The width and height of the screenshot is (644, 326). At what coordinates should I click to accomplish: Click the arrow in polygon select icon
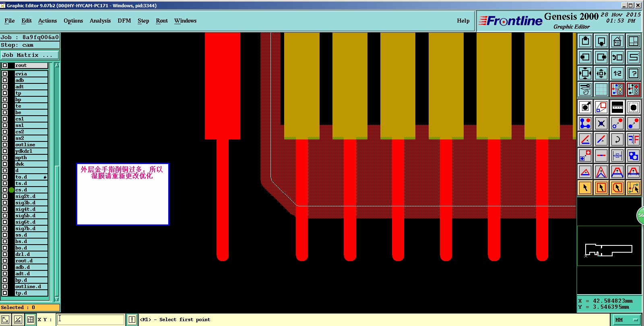click(x=617, y=188)
